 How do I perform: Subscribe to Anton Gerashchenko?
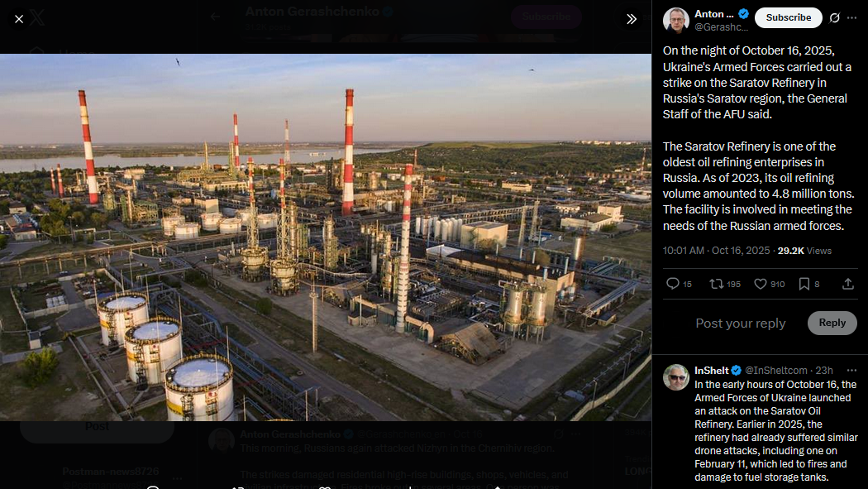click(789, 17)
